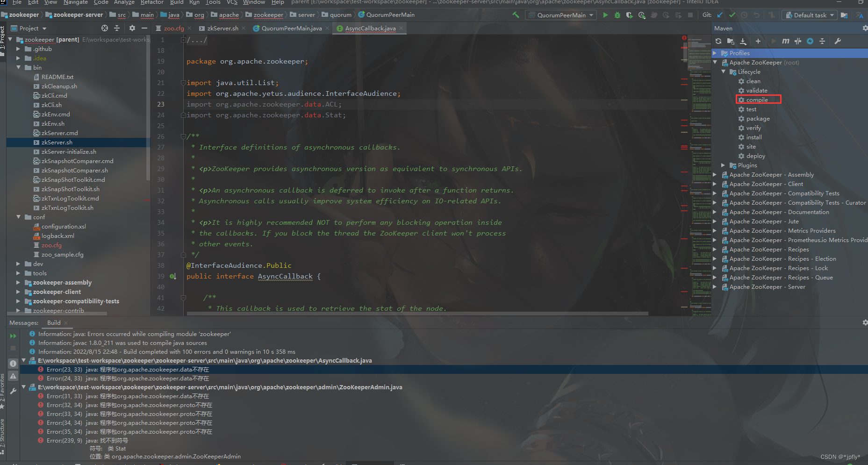Click the Run with Profiler icon
The width and height of the screenshot is (868, 465).
pos(642,15)
